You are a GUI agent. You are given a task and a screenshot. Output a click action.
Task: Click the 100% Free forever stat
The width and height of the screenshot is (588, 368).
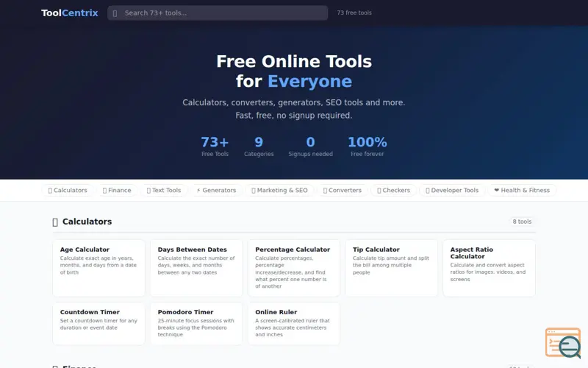367,146
